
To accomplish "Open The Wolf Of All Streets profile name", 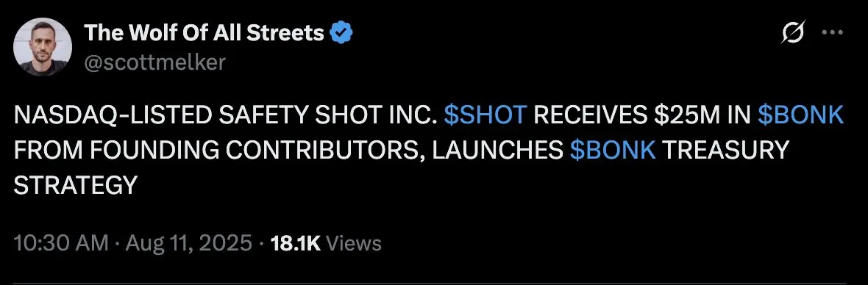I will pos(204,34).
